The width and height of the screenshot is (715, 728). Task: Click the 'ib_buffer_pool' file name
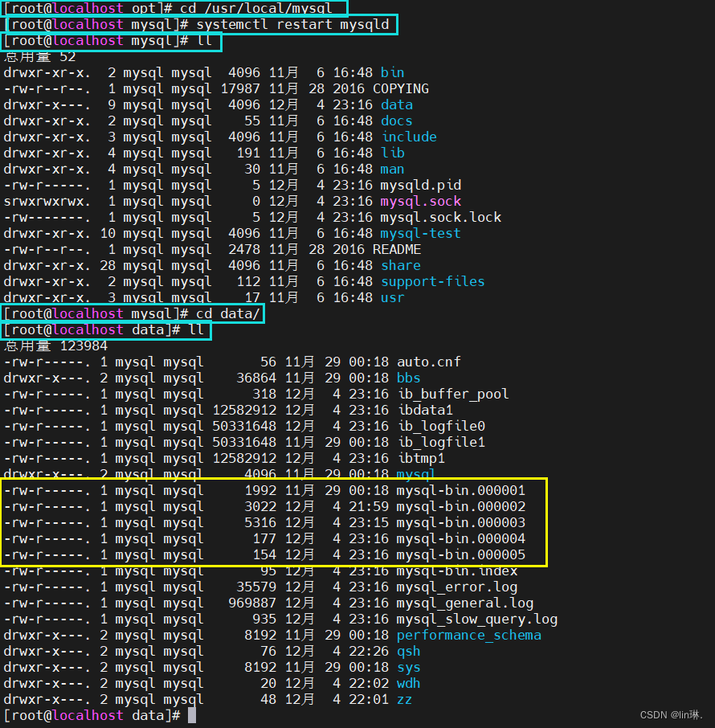pyautogui.click(x=453, y=395)
